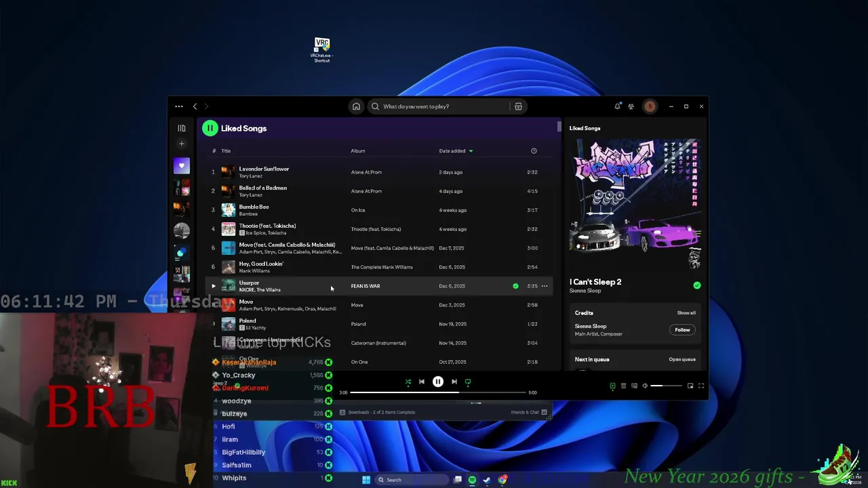This screenshot has width=868, height=488.
Task: Pause the Liked Songs playlist with the green button
Action: click(x=210, y=128)
